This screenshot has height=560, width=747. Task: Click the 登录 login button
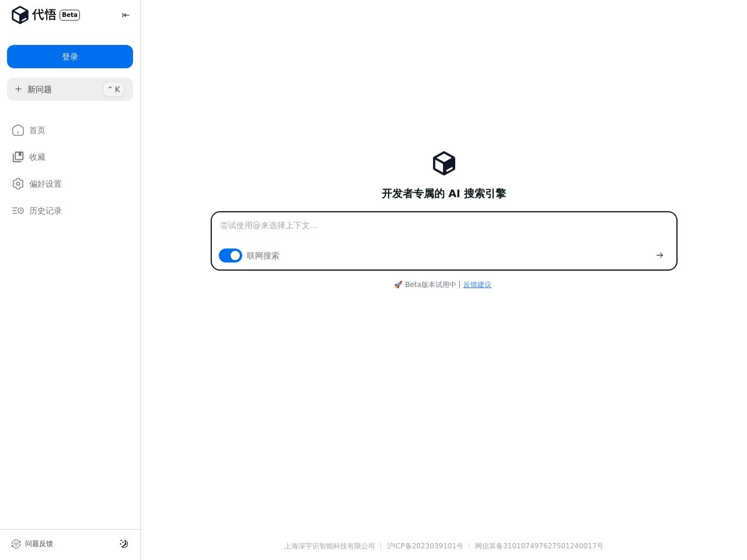70,57
